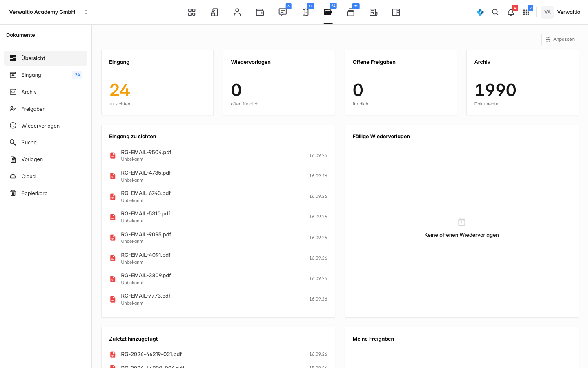The height and width of the screenshot is (368, 588).
Task: Open the newspaper icon in top navigation
Action: click(x=373, y=12)
